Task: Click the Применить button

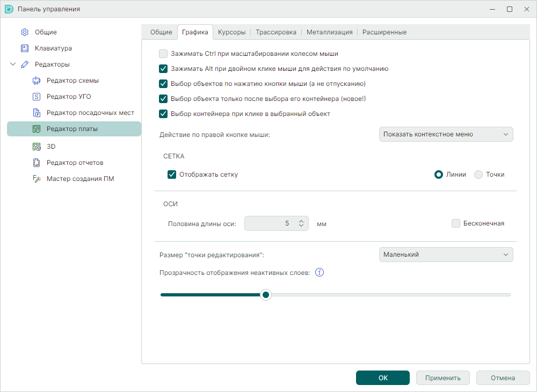Action: [x=443, y=378]
